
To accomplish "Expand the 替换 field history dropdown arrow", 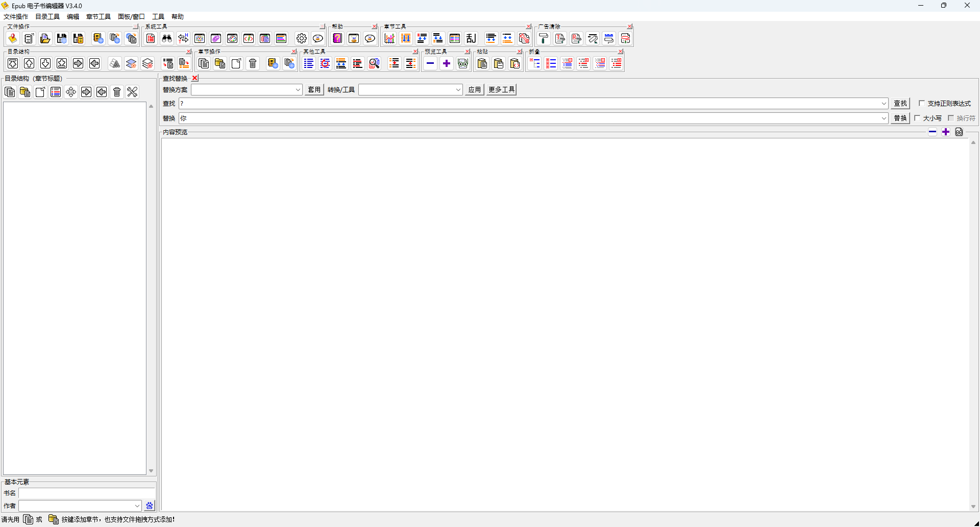I will tap(884, 118).
